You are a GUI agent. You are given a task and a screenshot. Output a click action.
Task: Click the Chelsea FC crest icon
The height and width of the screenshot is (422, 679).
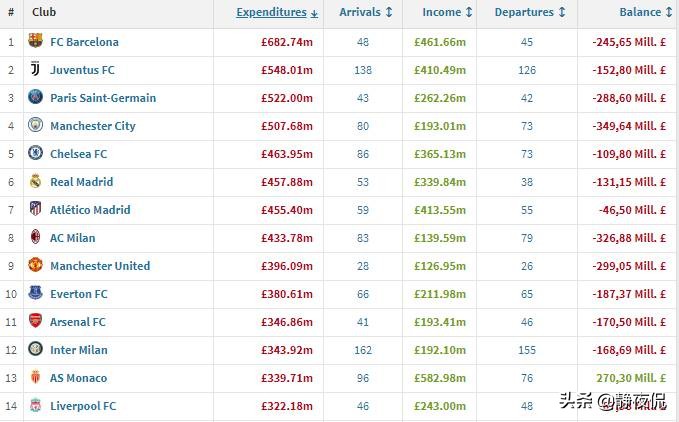[36, 154]
